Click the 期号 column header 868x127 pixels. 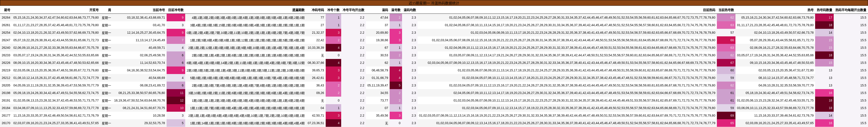coord(7,10)
